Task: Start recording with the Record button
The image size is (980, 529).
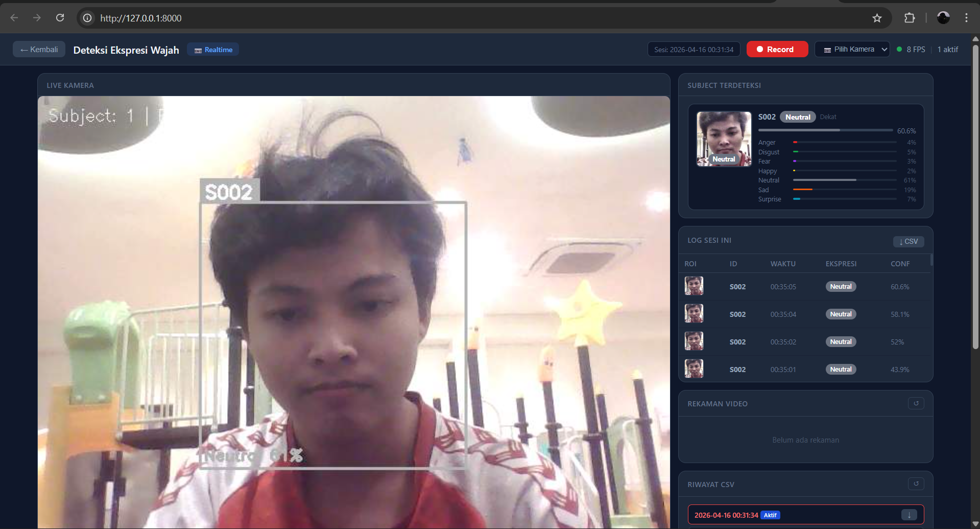Action: click(777, 49)
